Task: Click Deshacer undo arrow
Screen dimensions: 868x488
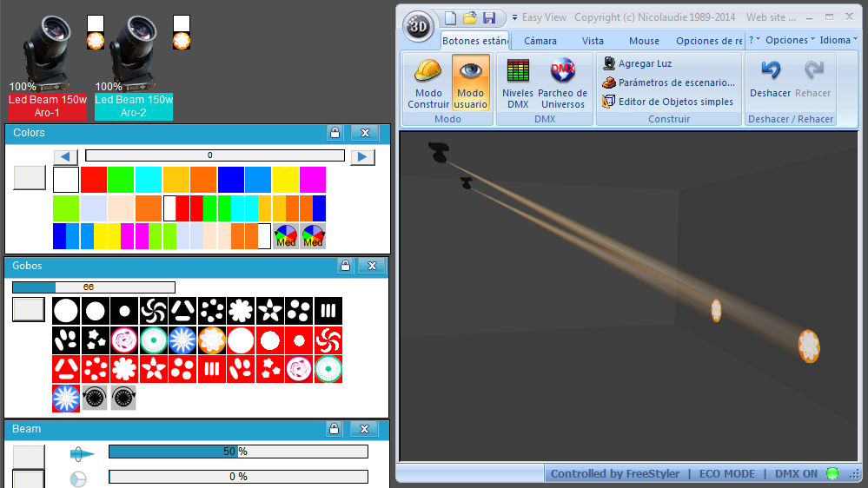Action: coord(770,78)
